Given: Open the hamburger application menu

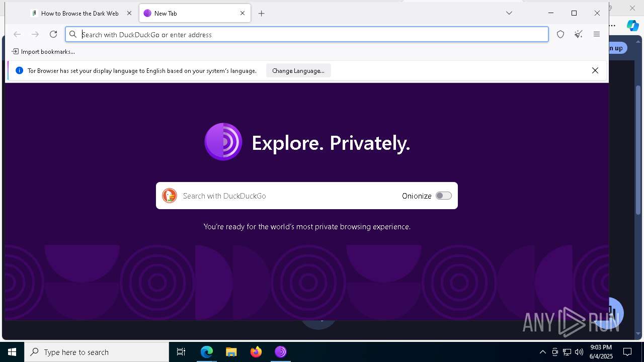Looking at the screenshot, I should [x=597, y=34].
